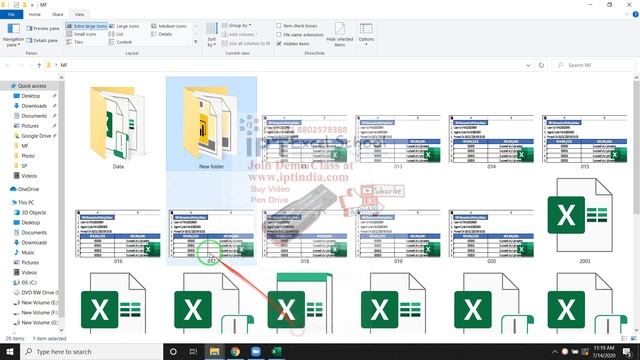Select OneDrive in navigation pane
Screen dimensions: 640x360
point(28,189)
